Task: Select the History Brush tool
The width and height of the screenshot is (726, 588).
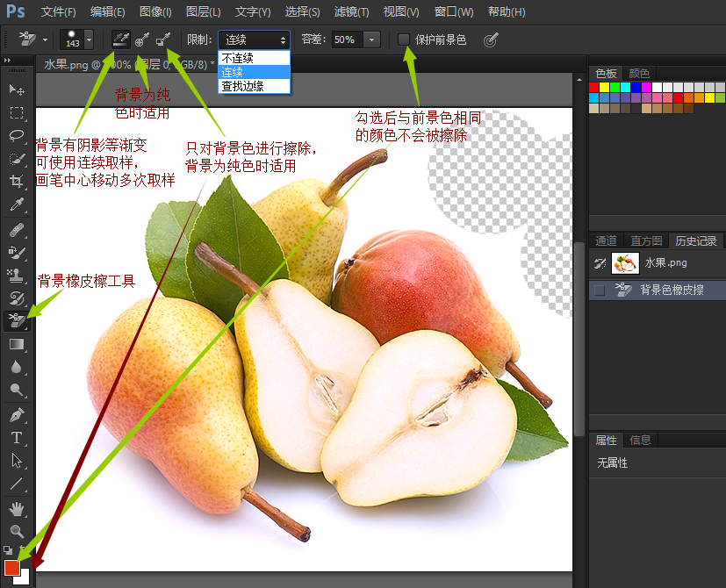Action: 17,298
